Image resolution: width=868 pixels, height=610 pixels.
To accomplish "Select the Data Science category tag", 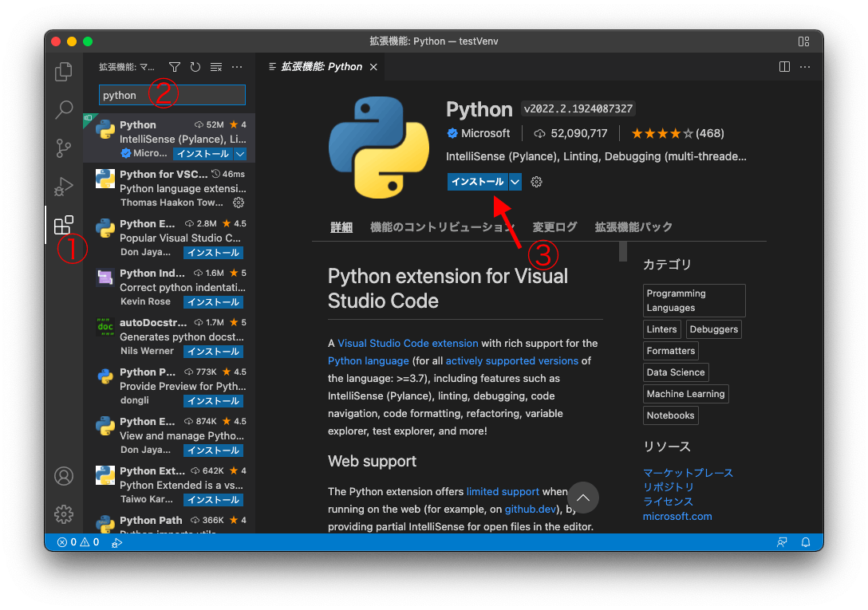I will point(676,372).
